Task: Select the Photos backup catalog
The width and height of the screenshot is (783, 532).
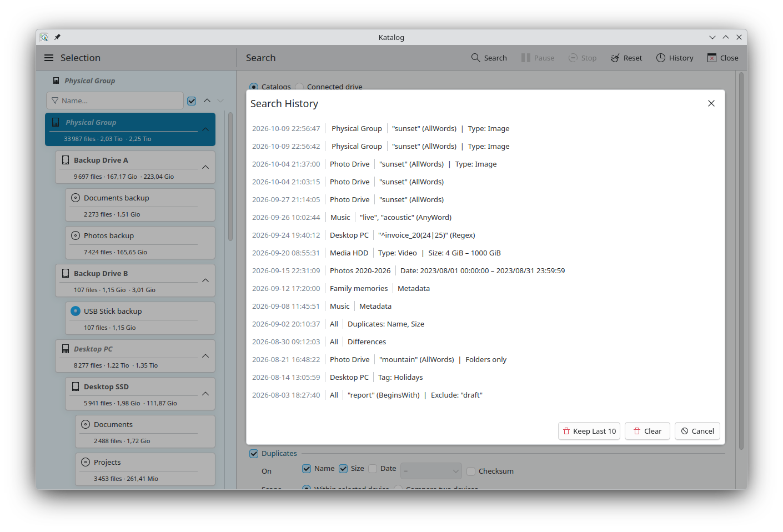Action: [140, 243]
